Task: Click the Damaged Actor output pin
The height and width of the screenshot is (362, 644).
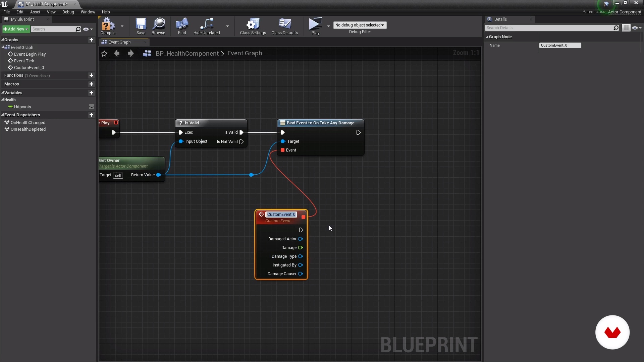Action: coord(301,239)
